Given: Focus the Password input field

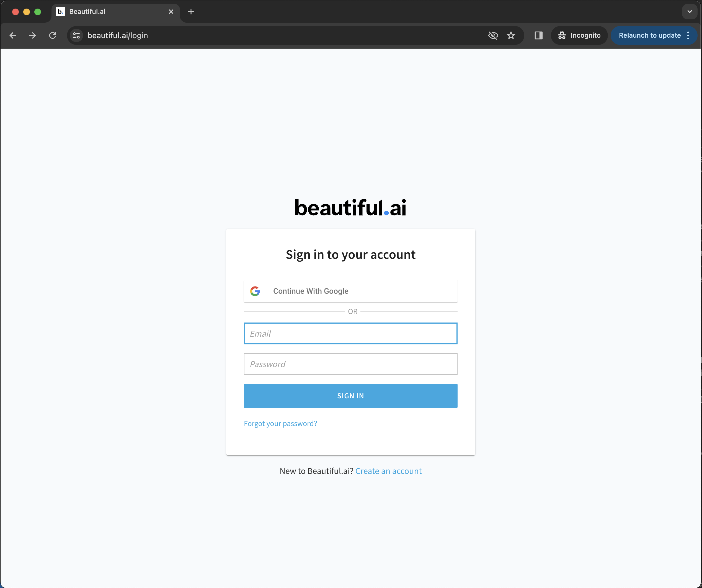Looking at the screenshot, I should (351, 364).
